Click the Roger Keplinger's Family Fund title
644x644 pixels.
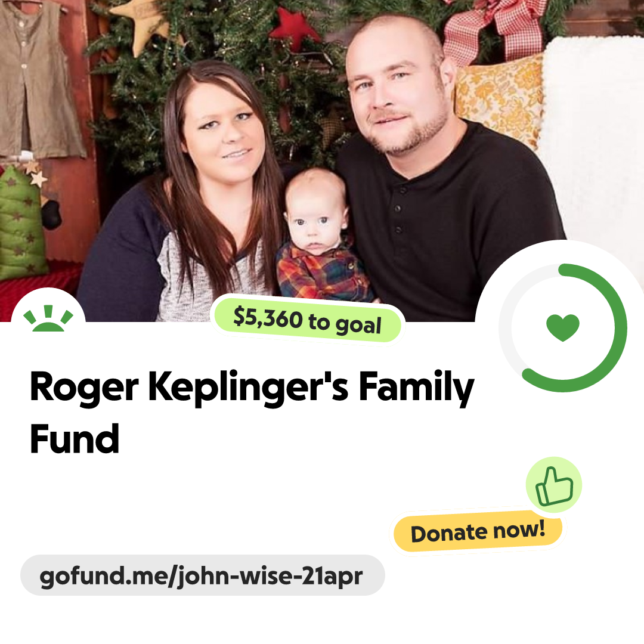pyautogui.click(x=252, y=412)
